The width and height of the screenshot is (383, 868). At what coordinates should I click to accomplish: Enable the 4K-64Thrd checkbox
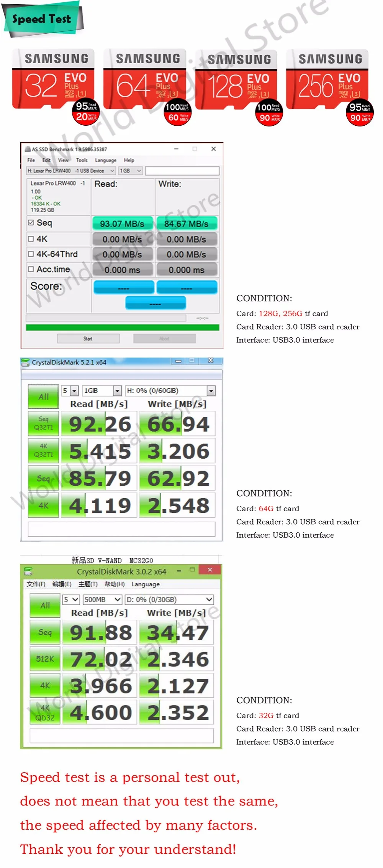(x=31, y=254)
